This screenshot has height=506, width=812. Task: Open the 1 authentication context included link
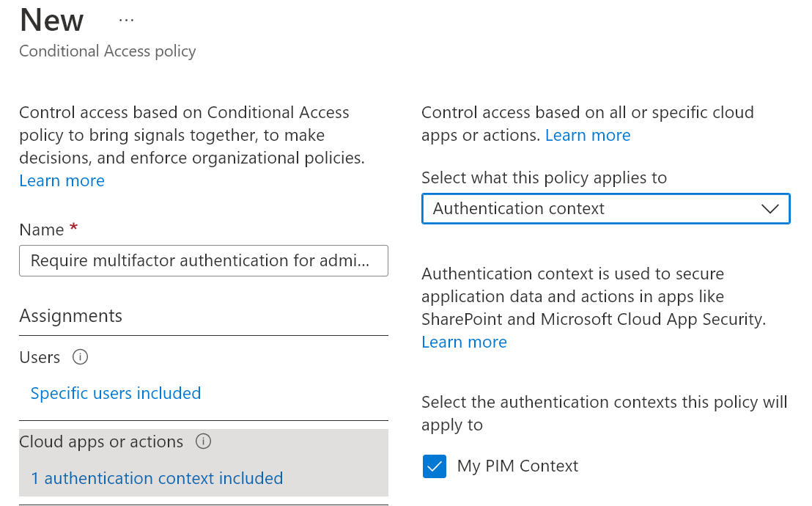tap(157, 479)
